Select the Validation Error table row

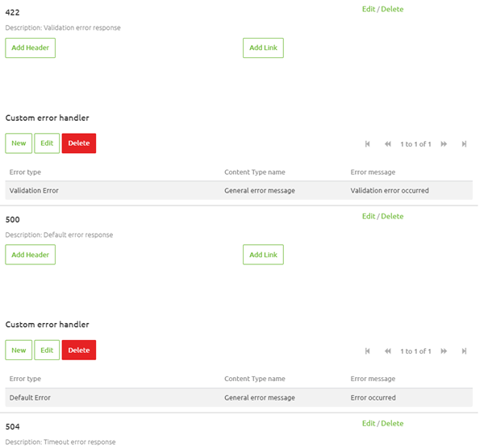(x=239, y=191)
